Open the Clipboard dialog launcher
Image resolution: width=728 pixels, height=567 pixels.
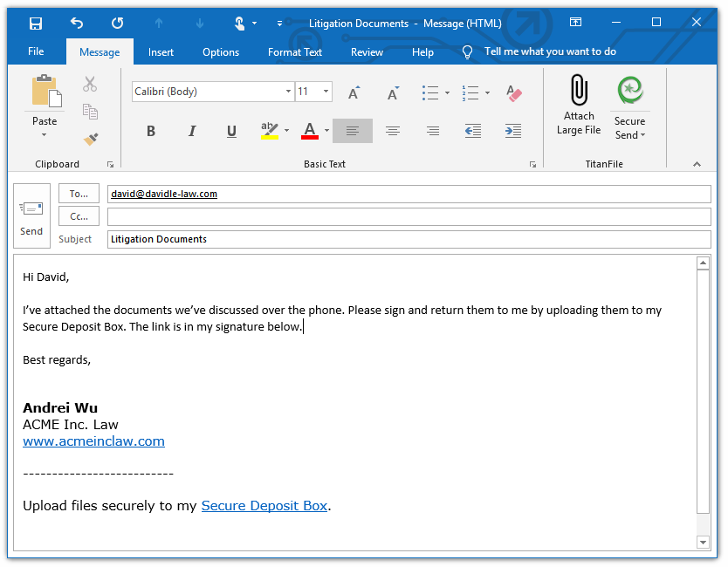[x=111, y=164]
